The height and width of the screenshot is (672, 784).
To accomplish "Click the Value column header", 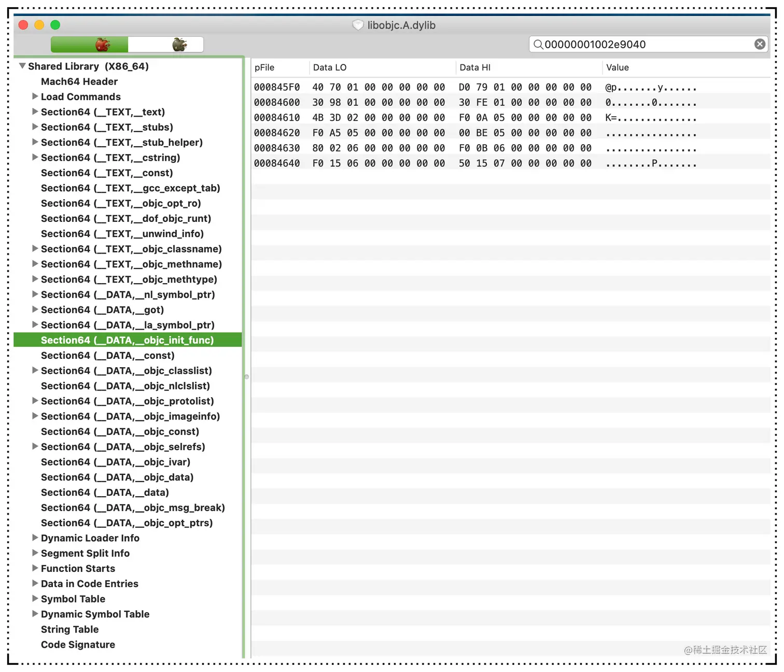I will (x=686, y=67).
